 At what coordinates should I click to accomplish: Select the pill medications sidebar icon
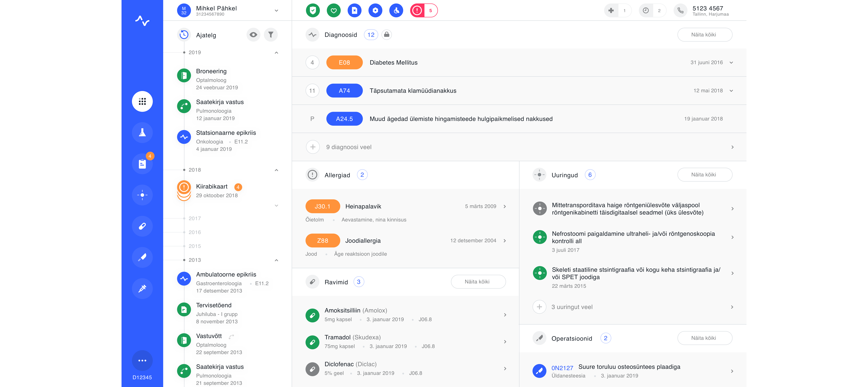click(142, 226)
